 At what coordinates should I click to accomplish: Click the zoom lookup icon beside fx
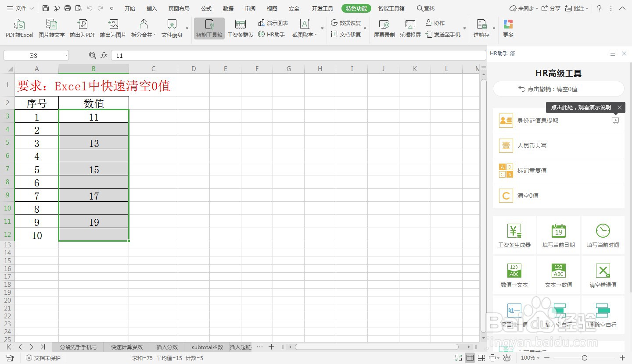coord(92,55)
